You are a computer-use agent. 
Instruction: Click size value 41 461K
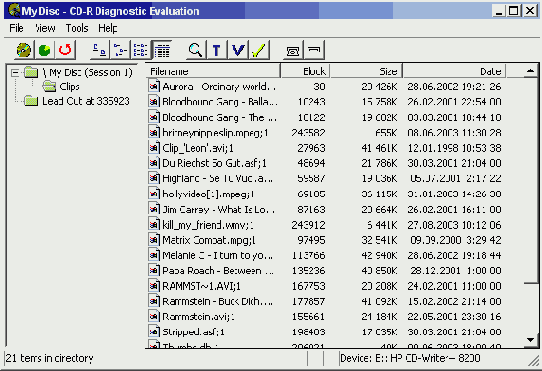379,148
